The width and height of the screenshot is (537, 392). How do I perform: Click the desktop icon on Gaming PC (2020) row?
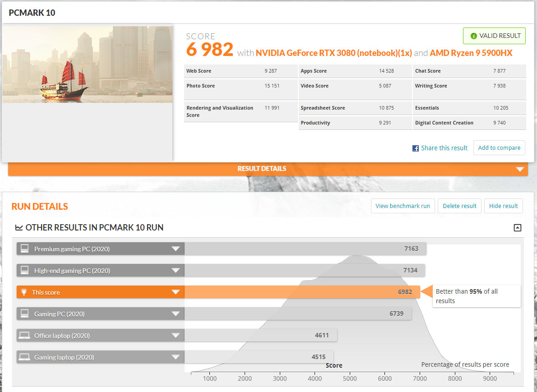[x=25, y=313]
